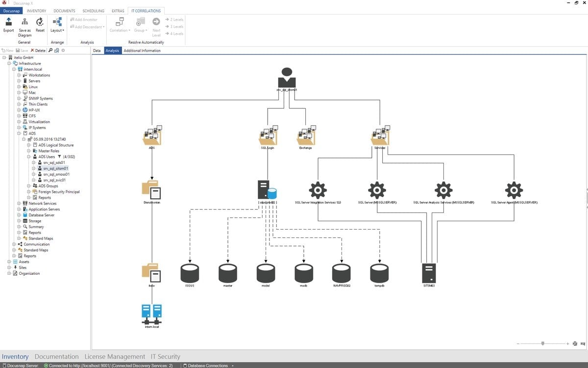Click the fit-to-window icon beside the zoom slider
588x368 pixels.
(576, 343)
